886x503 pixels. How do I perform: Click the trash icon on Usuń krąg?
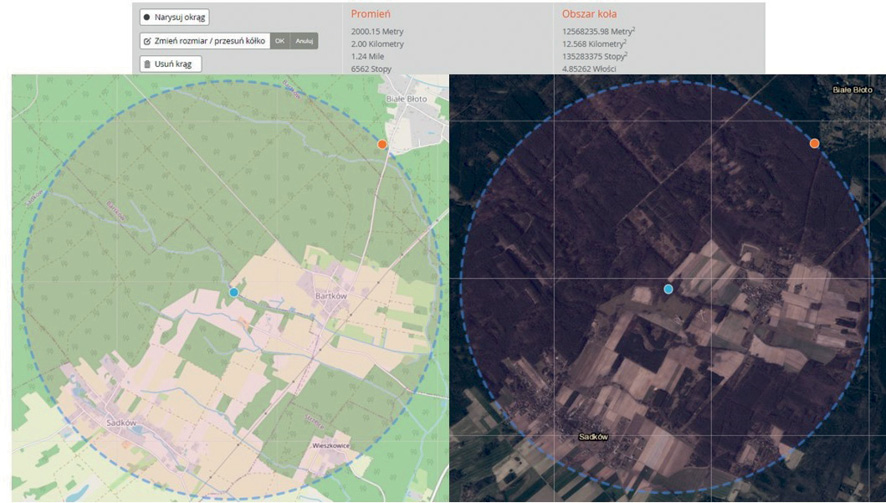(148, 64)
